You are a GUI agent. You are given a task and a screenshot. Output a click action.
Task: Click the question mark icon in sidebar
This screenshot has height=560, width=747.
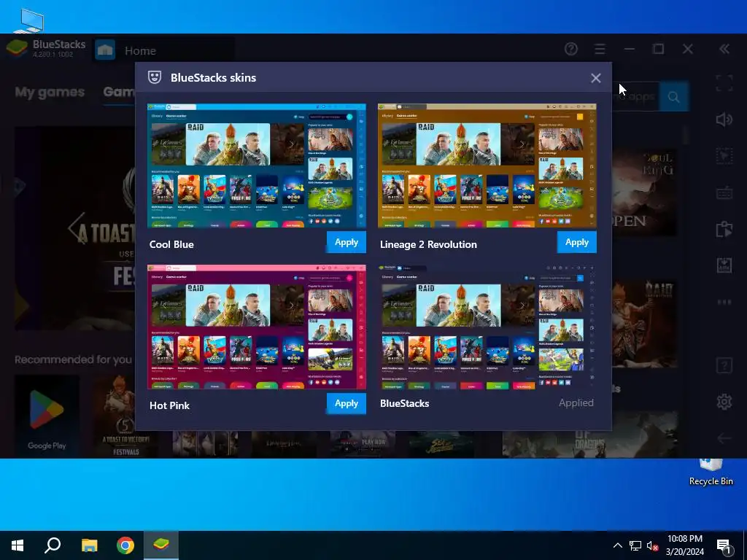click(724, 366)
